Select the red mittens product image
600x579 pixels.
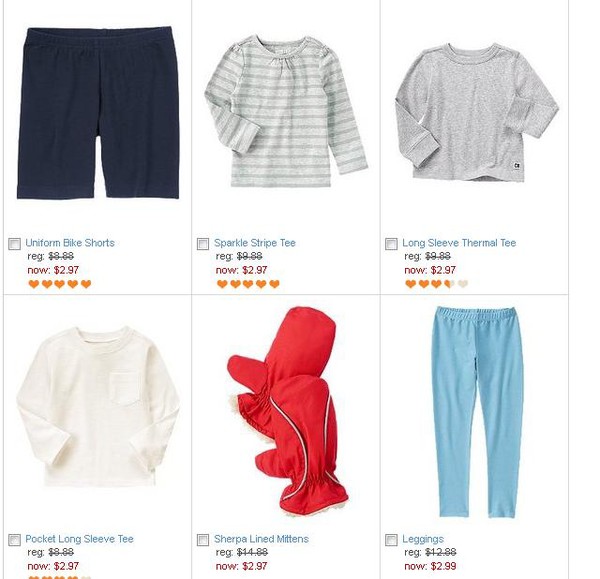coord(288,411)
